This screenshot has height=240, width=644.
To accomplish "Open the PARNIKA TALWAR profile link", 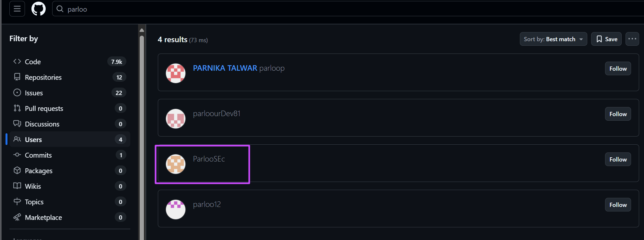I will 225,68.
